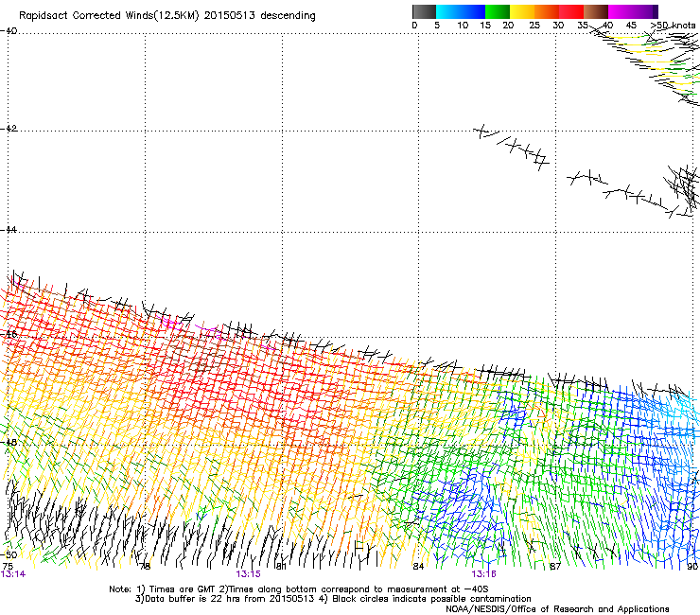Screen dimensions: 700x615
Task: Click the purple 13:15 time marker
Action: tap(248, 574)
